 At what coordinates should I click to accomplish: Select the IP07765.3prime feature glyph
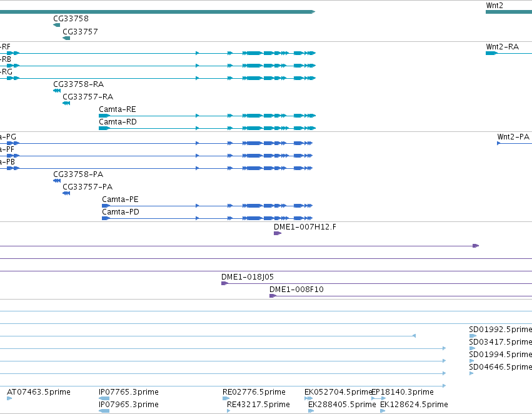[104, 398]
